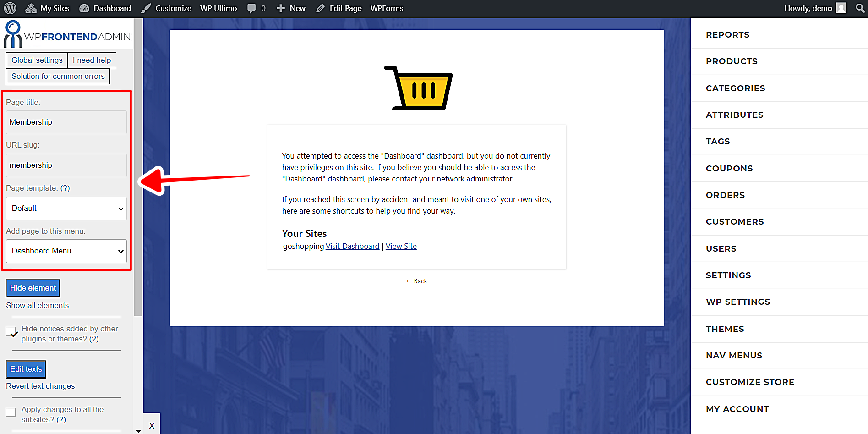The width and height of the screenshot is (868, 434).
Task: Click Revert text changes link
Action: [x=40, y=386]
